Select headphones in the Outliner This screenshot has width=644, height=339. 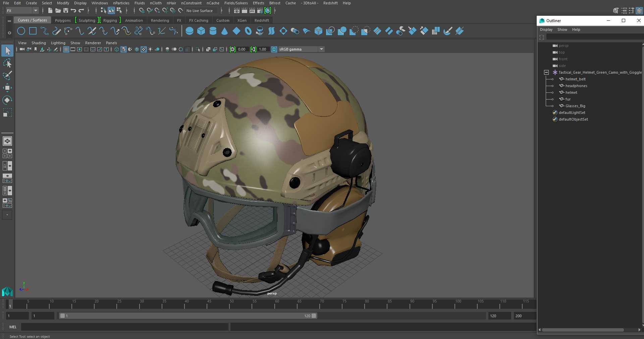pyautogui.click(x=576, y=86)
